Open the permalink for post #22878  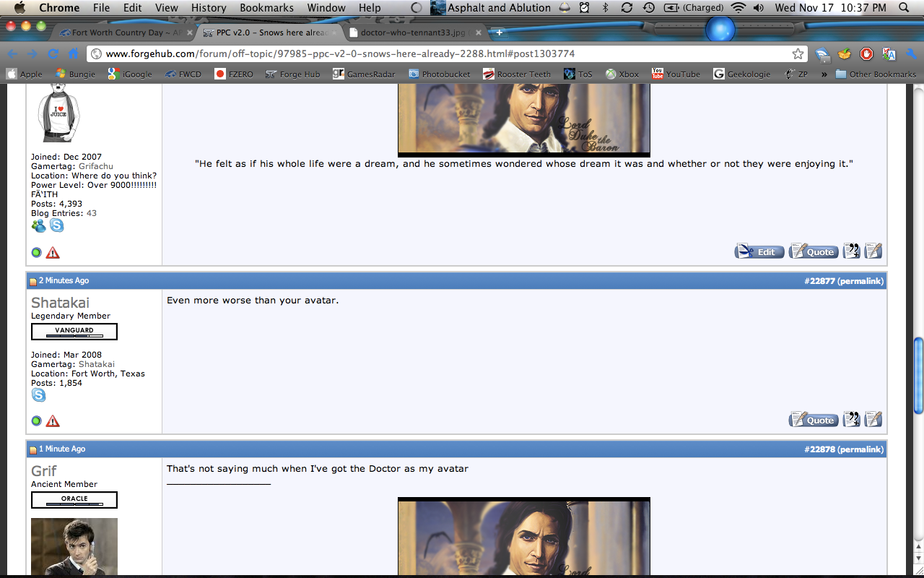(860, 449)
